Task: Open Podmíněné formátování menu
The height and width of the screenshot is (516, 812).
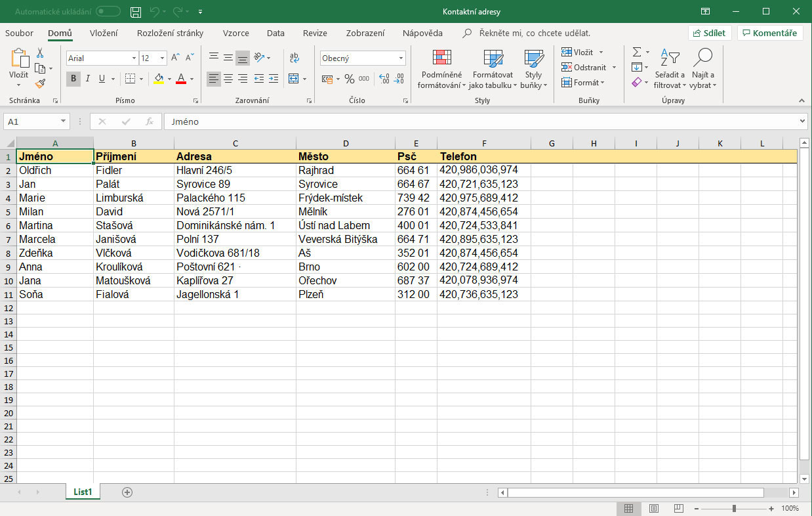Action: pyautogui.click(x=441, y=70)
